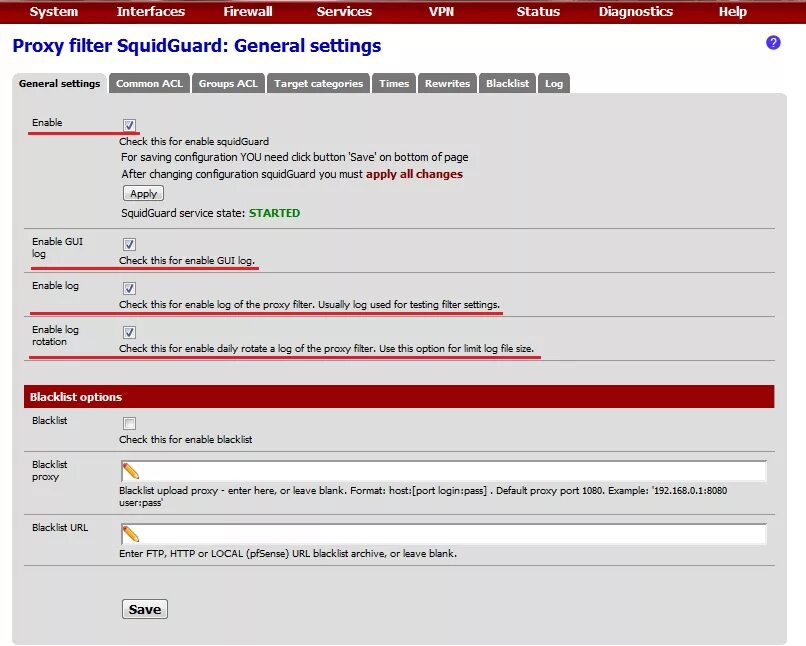Click 'Check this for enable squidGuard' text

coord(194,141)
